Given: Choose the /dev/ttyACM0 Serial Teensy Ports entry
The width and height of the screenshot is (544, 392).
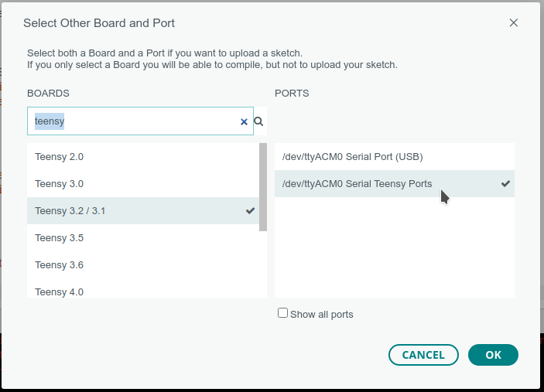Looking at the screenshot, I should 395,184.
